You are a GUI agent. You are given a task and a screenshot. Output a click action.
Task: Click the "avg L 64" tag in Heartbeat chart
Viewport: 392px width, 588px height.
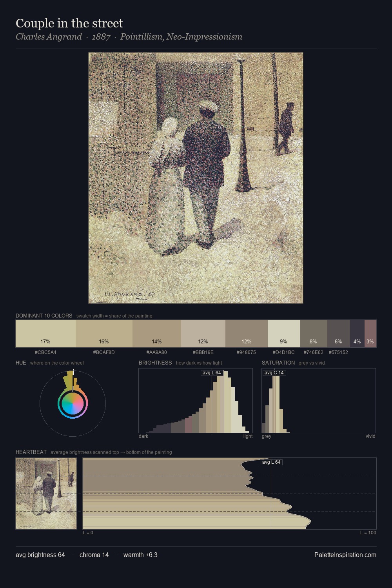tap(271, 462)
